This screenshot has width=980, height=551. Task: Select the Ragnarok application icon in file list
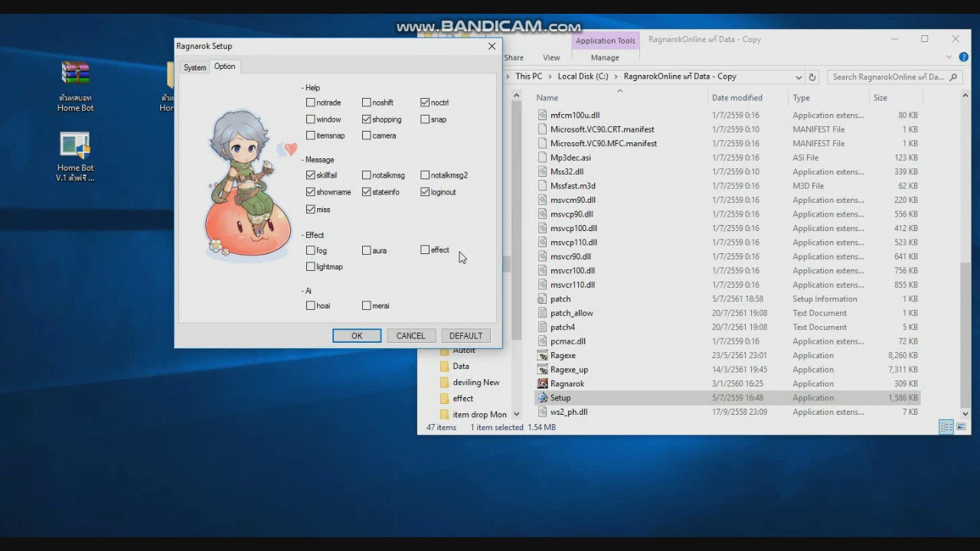[x=543, y=383]
